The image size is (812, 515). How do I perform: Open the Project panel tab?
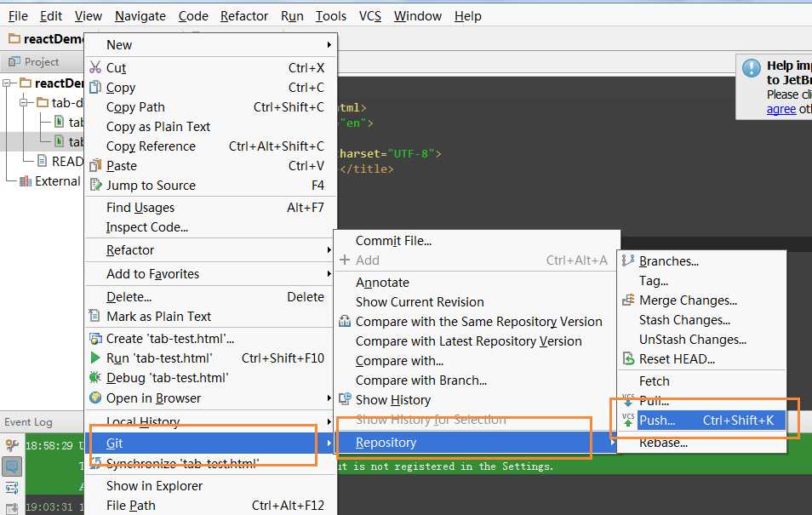(x=34, y=61)
